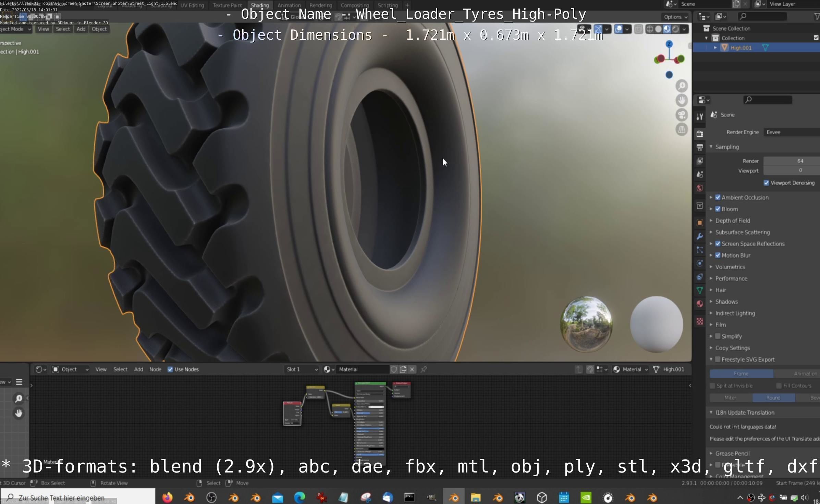Uncheck Bloom
Image resolution: width=820 pixels, height=504 pixels.
tap(718, 209)
